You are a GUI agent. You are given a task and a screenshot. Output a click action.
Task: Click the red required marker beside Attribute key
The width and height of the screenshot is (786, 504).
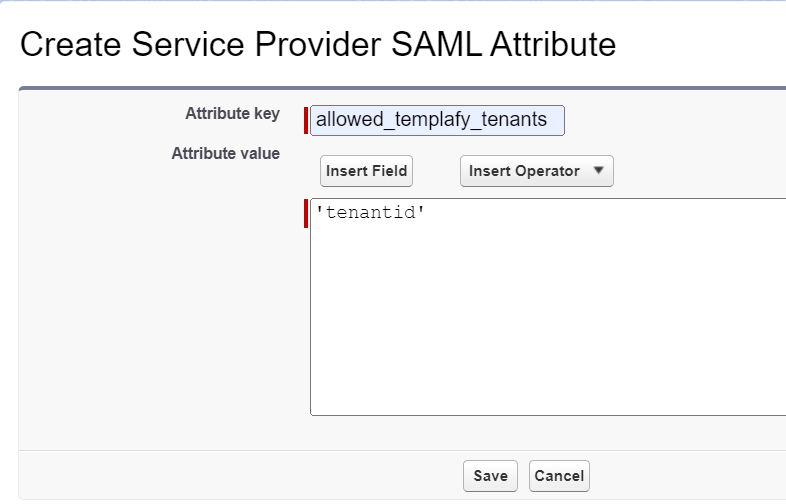point(306,120)
